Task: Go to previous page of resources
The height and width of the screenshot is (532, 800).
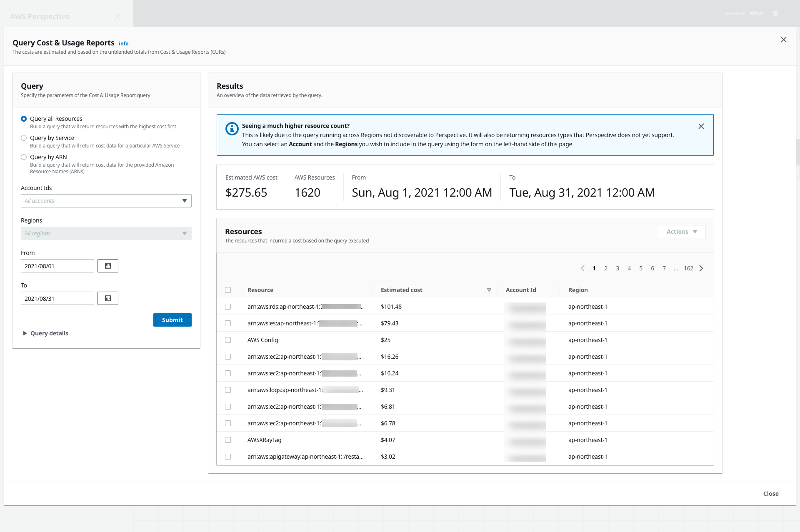Action: (x=582, y=268)
